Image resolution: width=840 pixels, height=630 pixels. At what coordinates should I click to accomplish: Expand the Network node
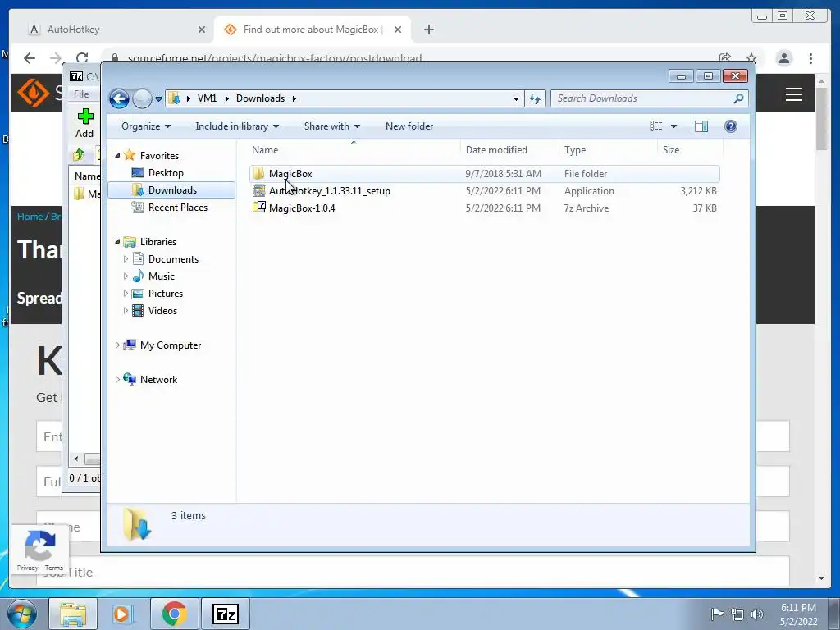(x=117, y=380)
